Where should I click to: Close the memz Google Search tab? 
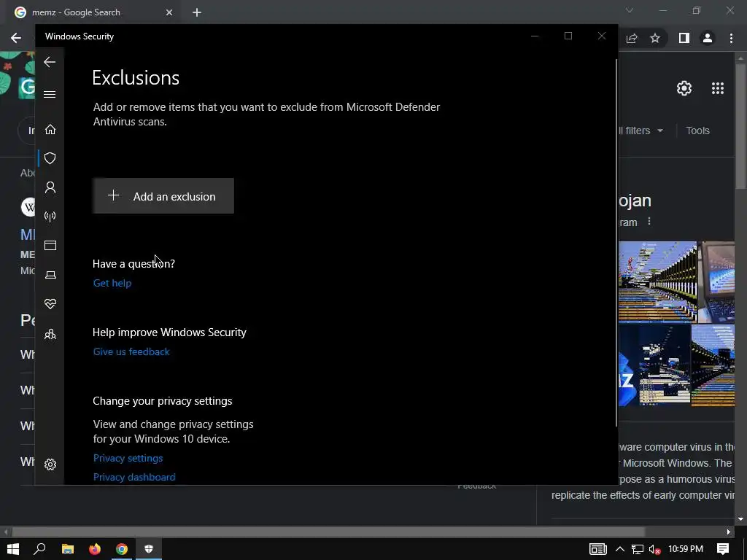pos(169,12)
